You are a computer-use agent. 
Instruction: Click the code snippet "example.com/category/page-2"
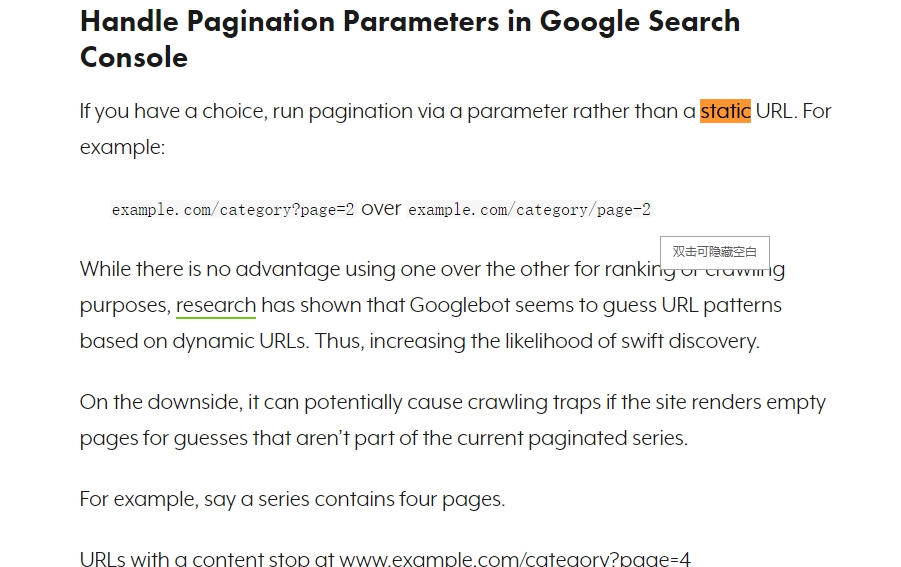529,210
